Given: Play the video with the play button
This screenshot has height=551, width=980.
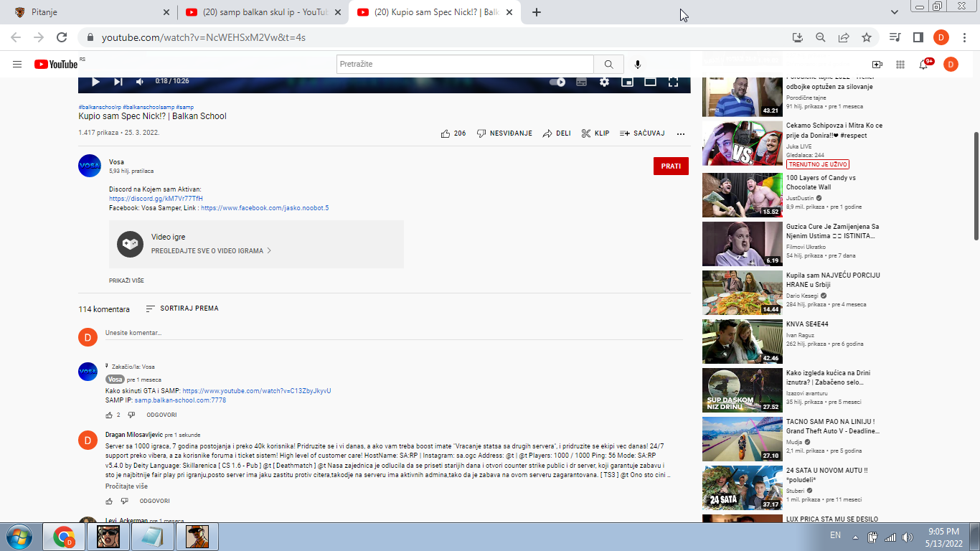Looking at the screenshot, I should [x=95, y=82].
